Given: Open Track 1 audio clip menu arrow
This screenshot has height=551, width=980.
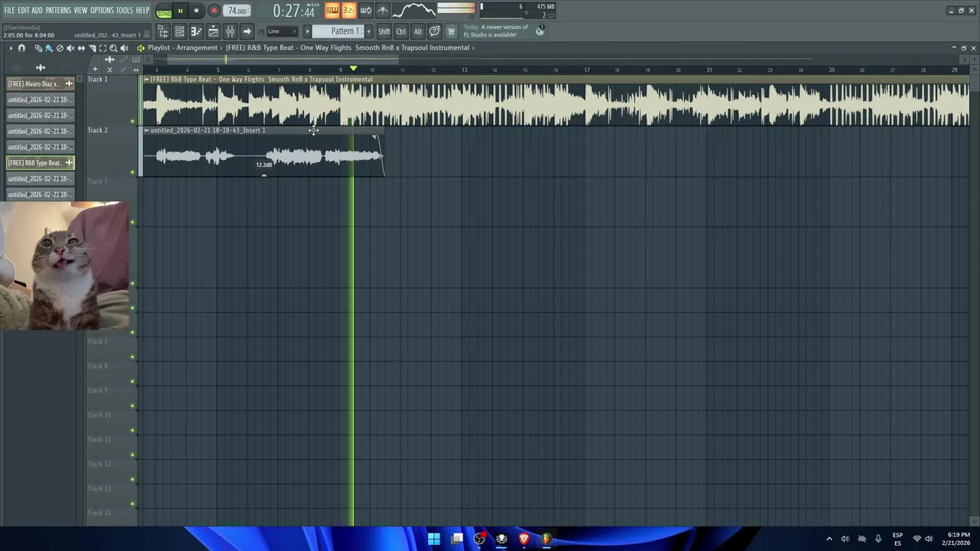Looking at the screenshot, I should coord(146,80).
